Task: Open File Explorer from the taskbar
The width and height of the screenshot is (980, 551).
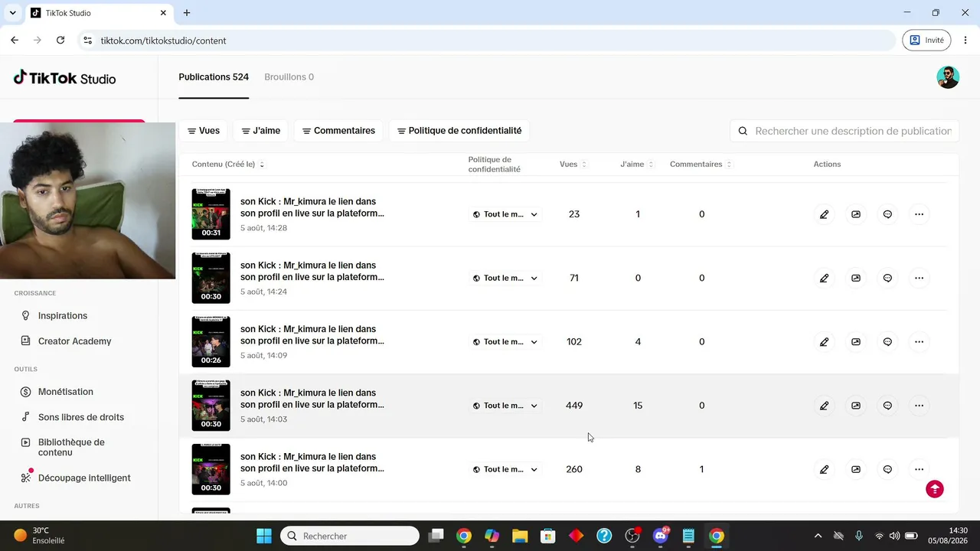Action: [520, 536]
